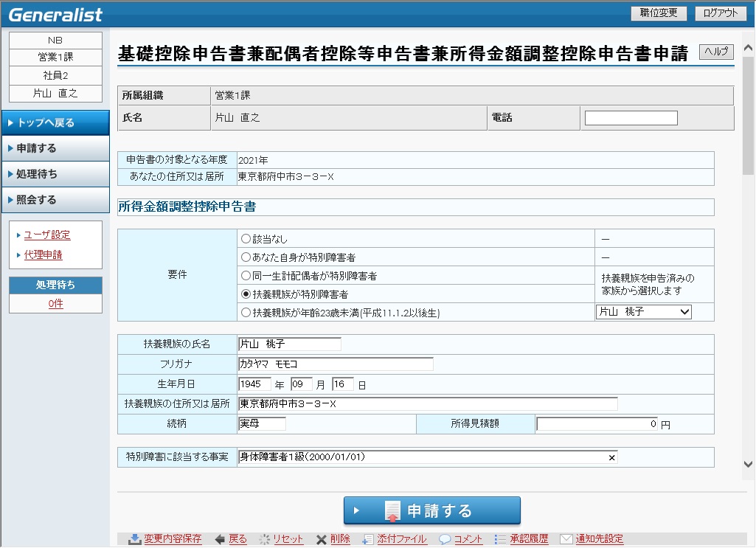This screenshot has width=756, height=548.
Task: Click the save changes (変更内容保存) icon
Action: pos(135,539)
